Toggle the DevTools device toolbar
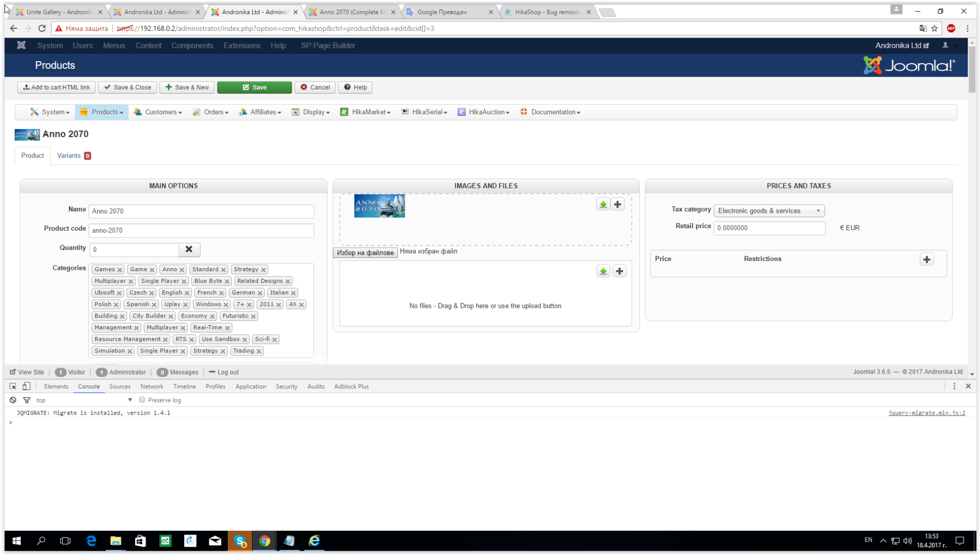 click(26, 386)
